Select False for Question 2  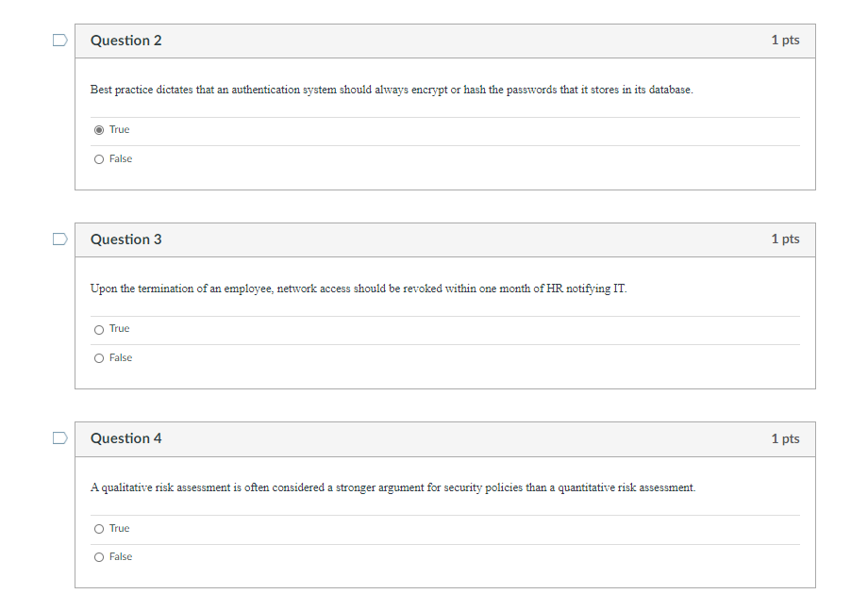[x=99, y=158]
